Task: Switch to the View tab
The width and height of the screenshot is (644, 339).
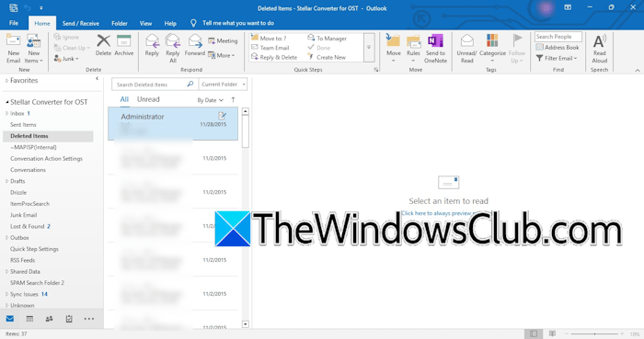Action: point(145,23)
